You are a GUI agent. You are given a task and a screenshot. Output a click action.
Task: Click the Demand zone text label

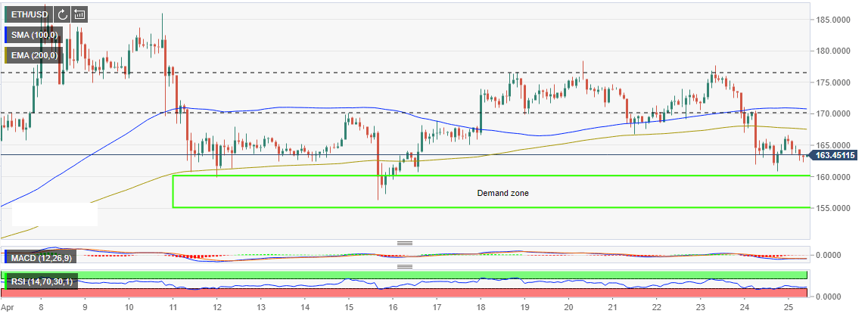point(502,193)
